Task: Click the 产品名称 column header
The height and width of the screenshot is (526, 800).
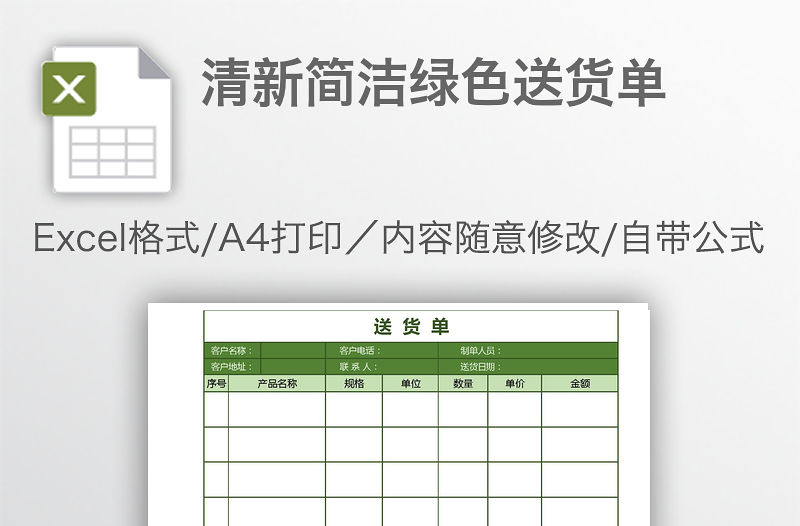Action: click(x=277, y=383)
